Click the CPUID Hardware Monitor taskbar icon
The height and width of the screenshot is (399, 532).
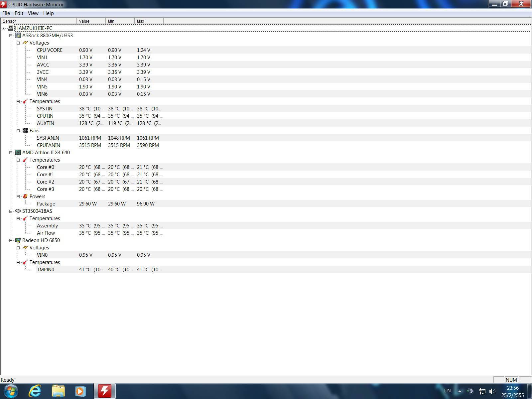[105, 391]
